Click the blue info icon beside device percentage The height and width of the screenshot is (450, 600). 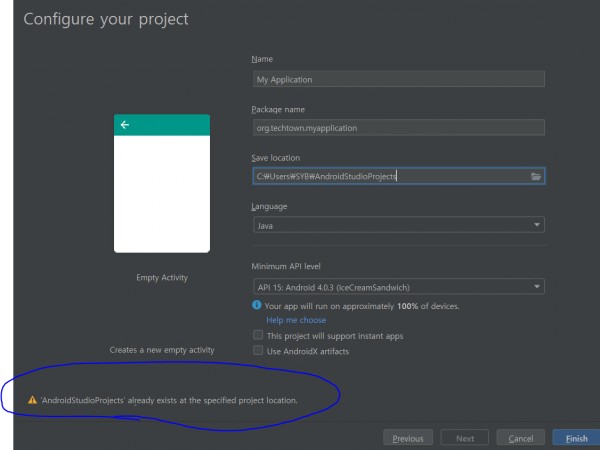[x=256, y=305]
